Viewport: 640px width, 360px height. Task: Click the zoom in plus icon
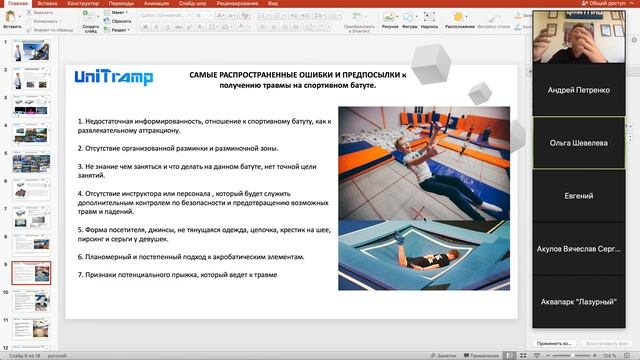tap(595, 356)
